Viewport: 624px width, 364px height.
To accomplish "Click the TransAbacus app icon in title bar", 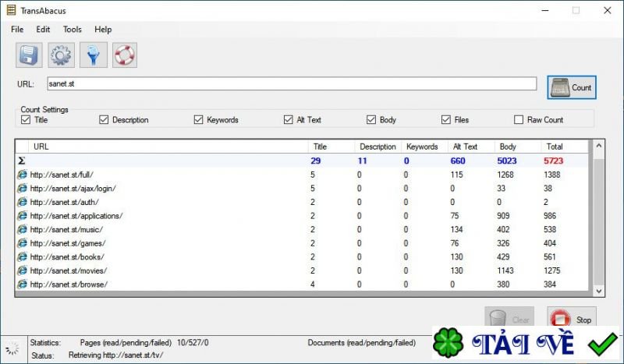I will [x=11, y=10].
